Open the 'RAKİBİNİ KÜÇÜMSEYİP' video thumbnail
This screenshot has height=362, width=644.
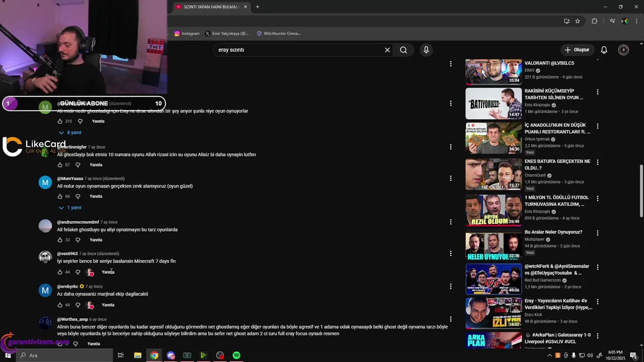pos(494,104)
